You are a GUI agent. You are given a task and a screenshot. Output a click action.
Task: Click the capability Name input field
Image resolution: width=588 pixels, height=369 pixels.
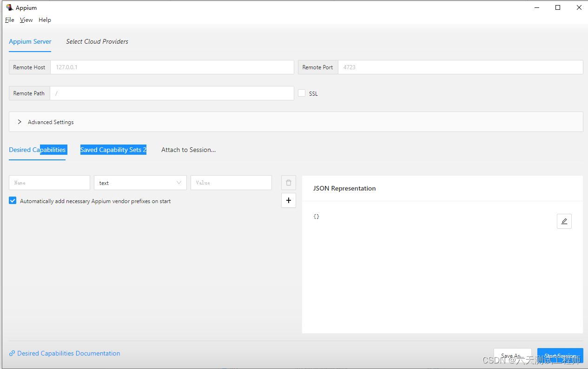click(x=49, y=183)
